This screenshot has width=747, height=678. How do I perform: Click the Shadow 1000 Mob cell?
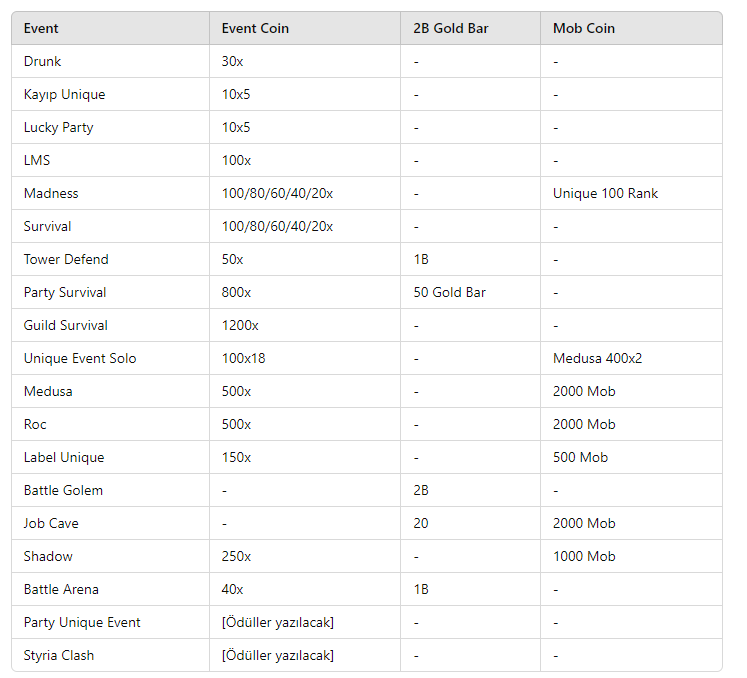click(584, 557)
